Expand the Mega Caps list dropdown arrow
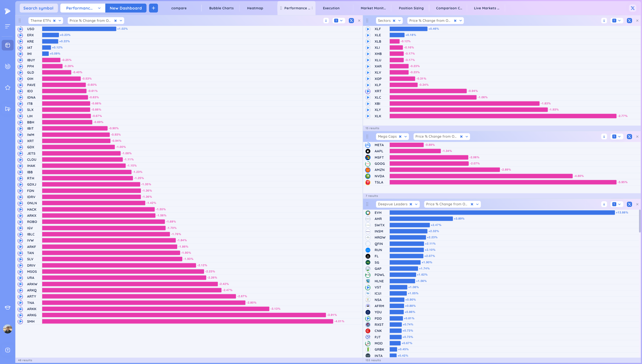This screenshot has width=642, height=364. pyautogui.click(x=406, y=136)
